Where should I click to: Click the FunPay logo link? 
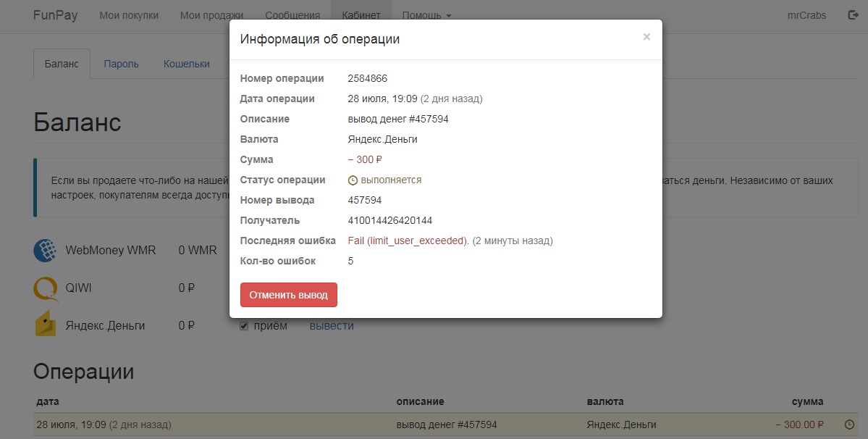(x=55, y=15)
